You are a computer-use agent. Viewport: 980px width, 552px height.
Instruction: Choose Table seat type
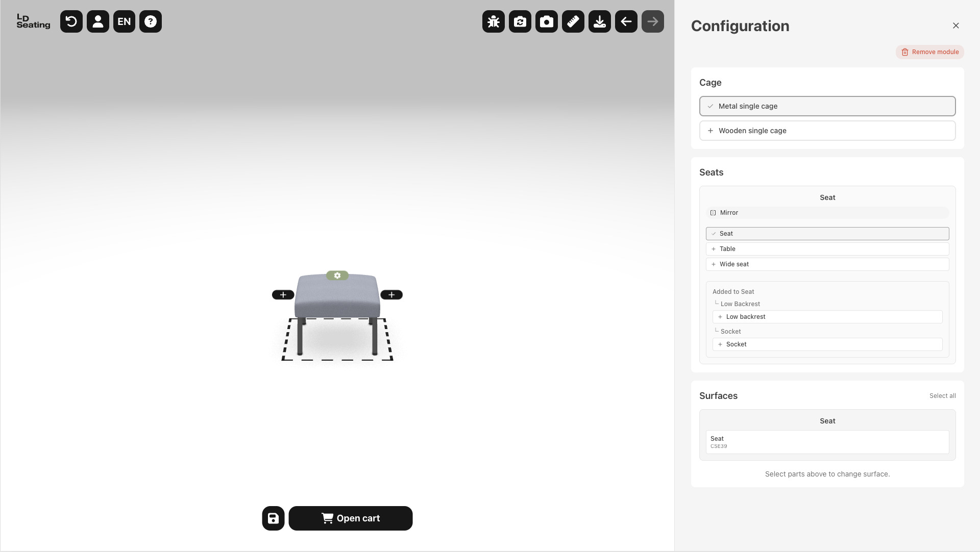827,249
